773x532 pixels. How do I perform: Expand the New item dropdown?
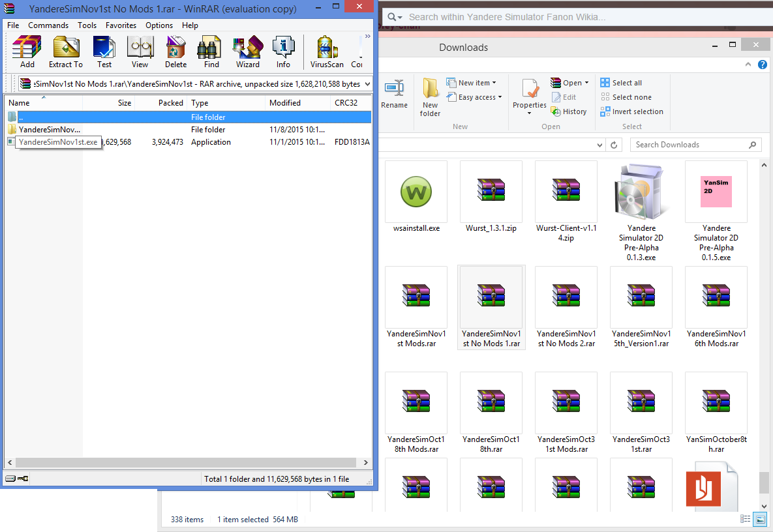471,83
